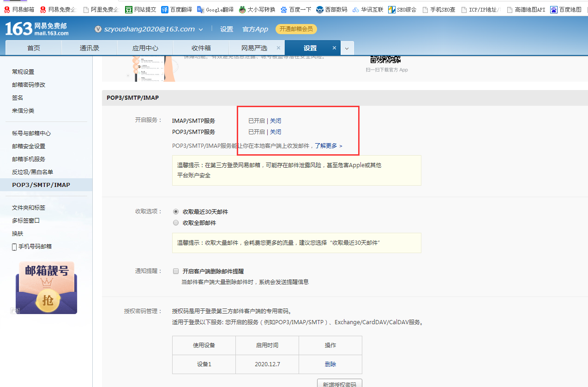Open the Baidu Maps bookmark

pyautogui.click(x=566, y=9)
